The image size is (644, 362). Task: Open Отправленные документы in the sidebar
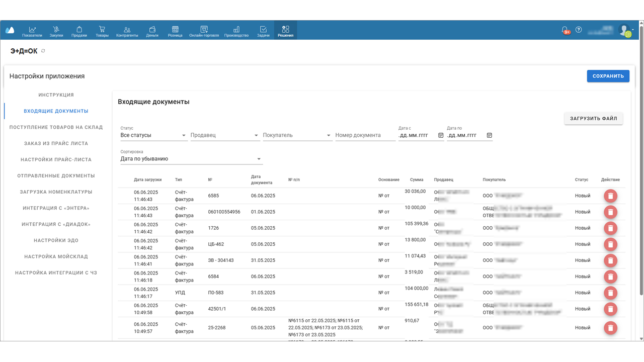tap(56, 176)
